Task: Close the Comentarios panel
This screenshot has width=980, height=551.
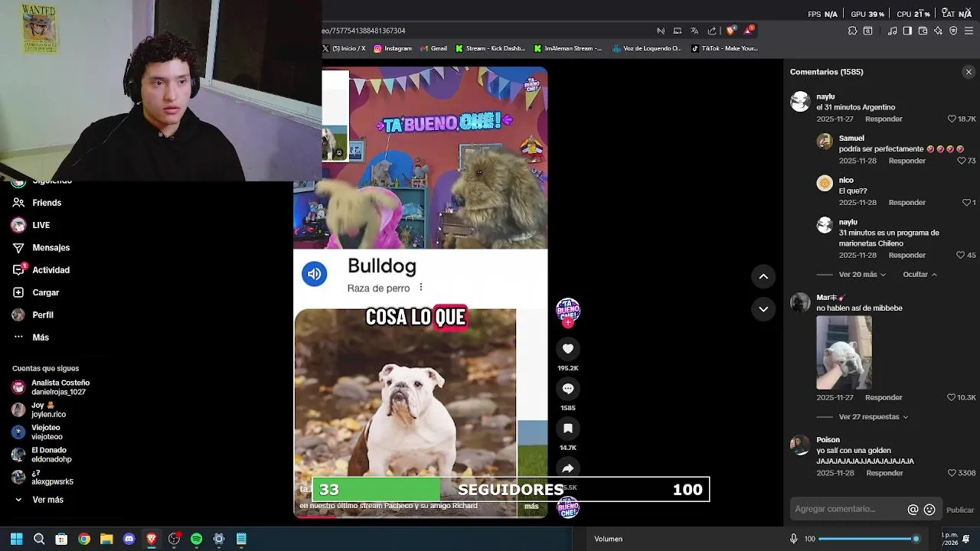Action: coord(969,72)
